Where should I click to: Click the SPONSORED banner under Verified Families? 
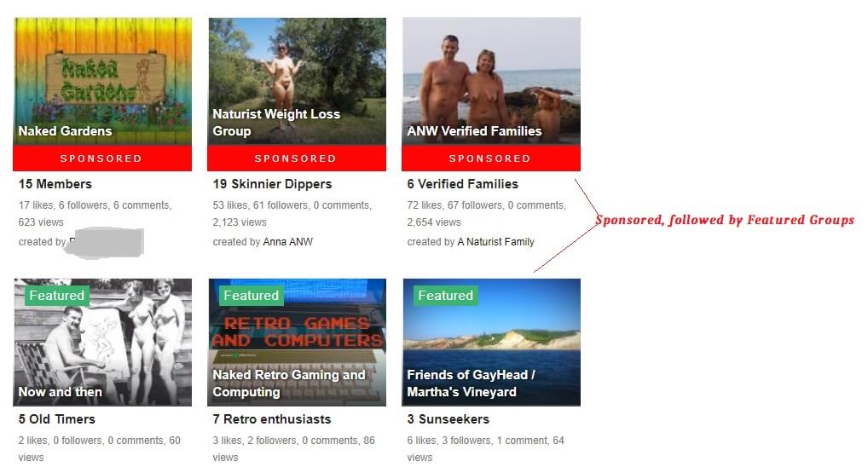pyautogui.click(x=491, y=159)
